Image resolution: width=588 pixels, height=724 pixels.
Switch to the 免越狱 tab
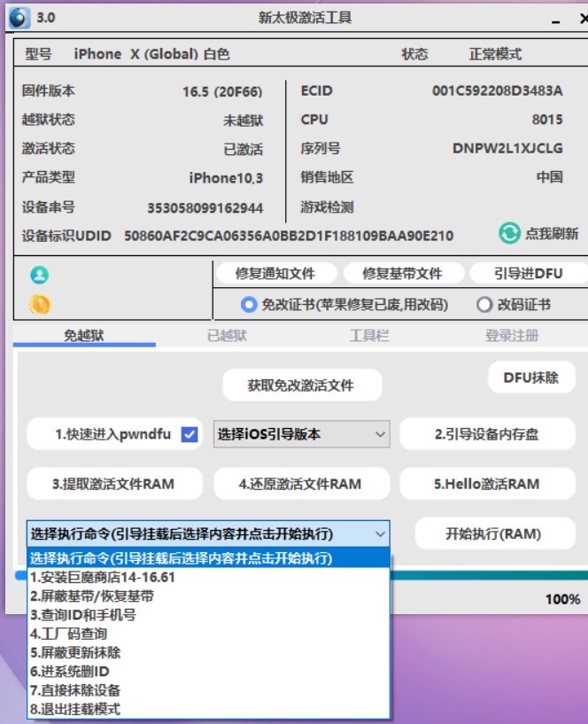84,336
